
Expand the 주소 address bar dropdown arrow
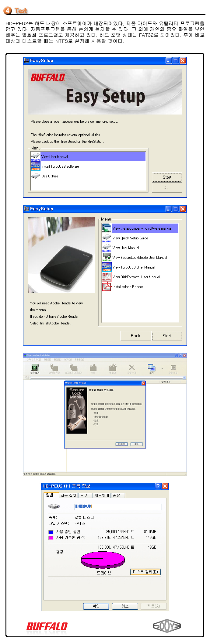tap(184, 378)
